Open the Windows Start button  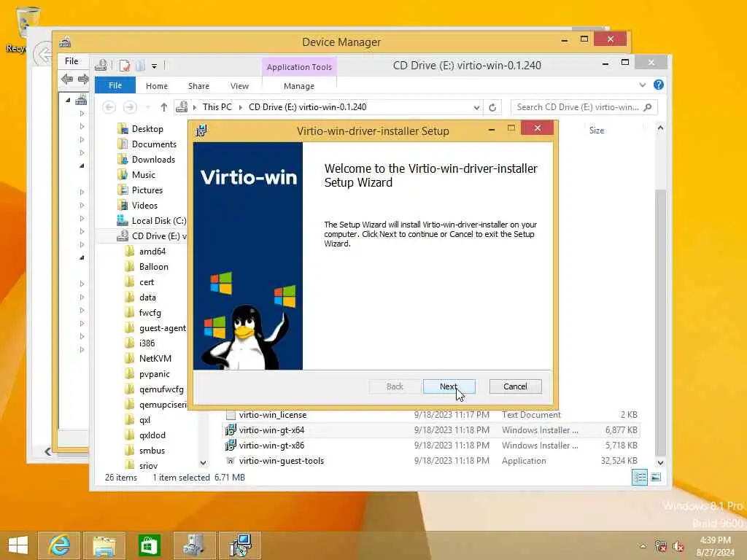point(18,545)
